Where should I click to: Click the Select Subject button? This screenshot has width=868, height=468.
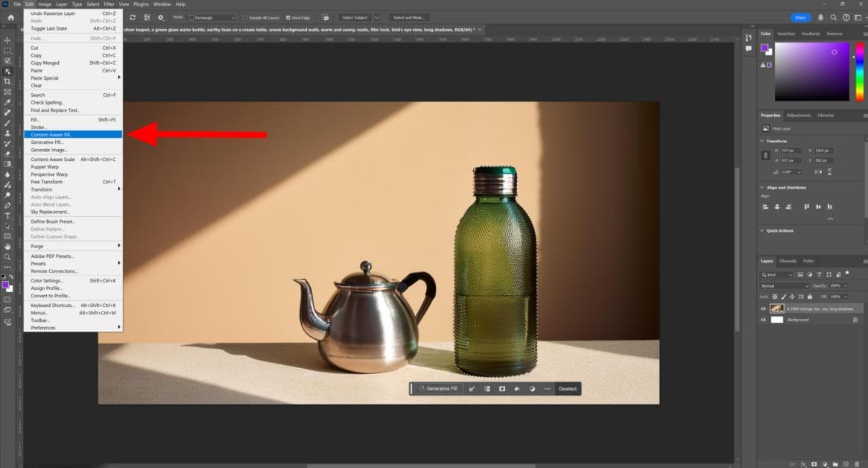[x=355, y=18]
